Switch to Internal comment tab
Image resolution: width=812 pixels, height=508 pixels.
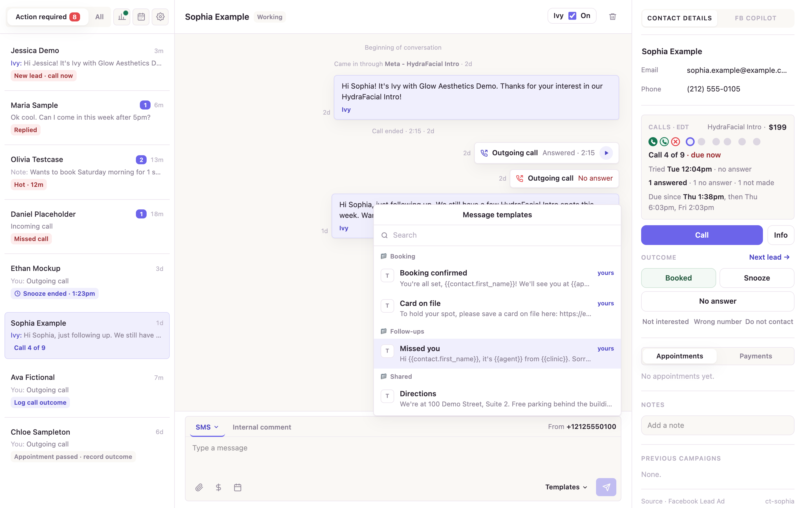point(262,427)
